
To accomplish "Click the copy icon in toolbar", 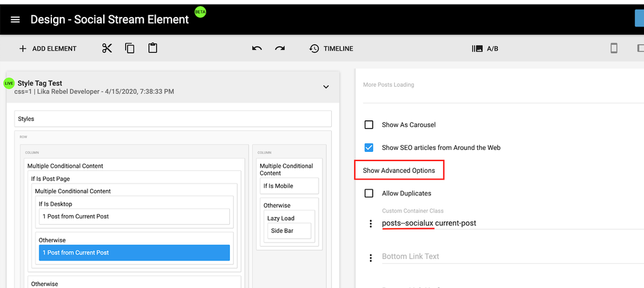I will 129,49.
